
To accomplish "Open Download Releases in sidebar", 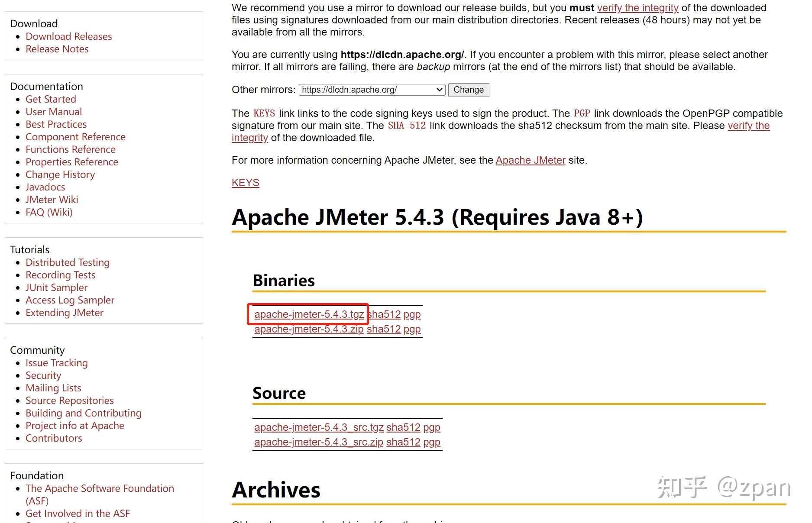I will [x=69, y=36].
